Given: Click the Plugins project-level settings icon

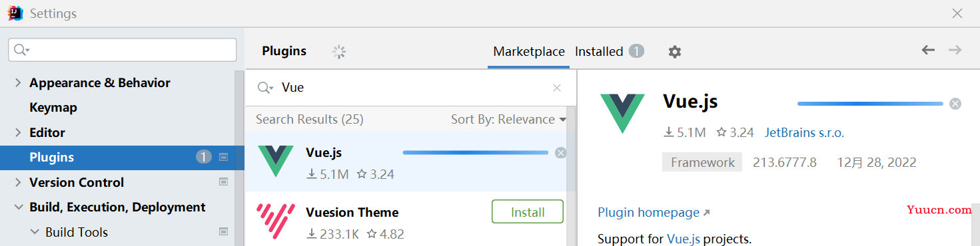Looking at the screenshot, I should point(223,158).
